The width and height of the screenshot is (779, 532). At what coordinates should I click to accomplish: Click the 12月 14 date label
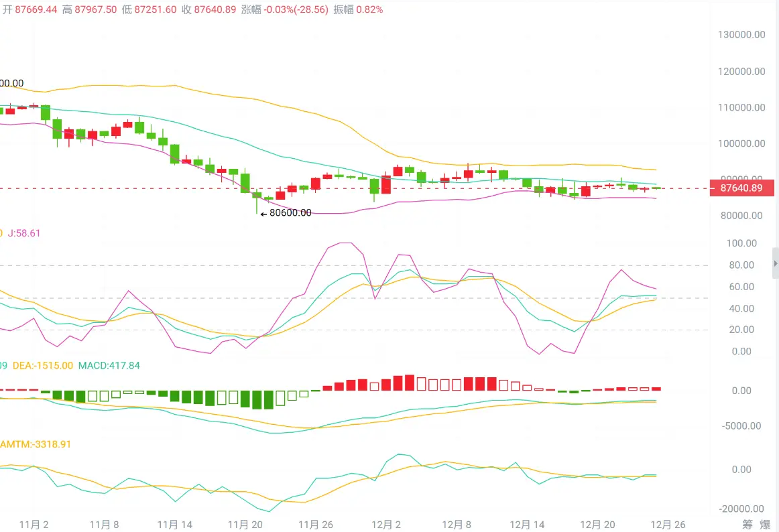[527, 525]
